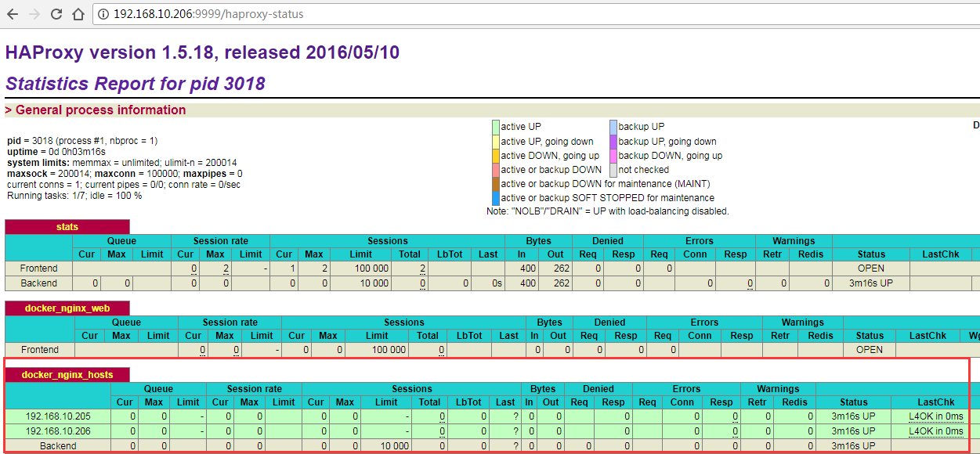Click the 'backup UP, going down' legend label
980x454 pixels.
coord(667,142)
